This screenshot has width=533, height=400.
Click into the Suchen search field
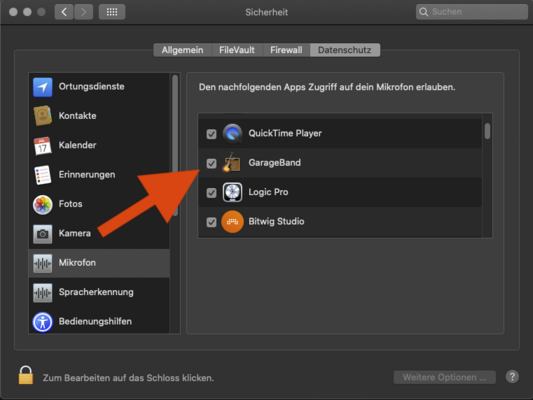(472, 12)
